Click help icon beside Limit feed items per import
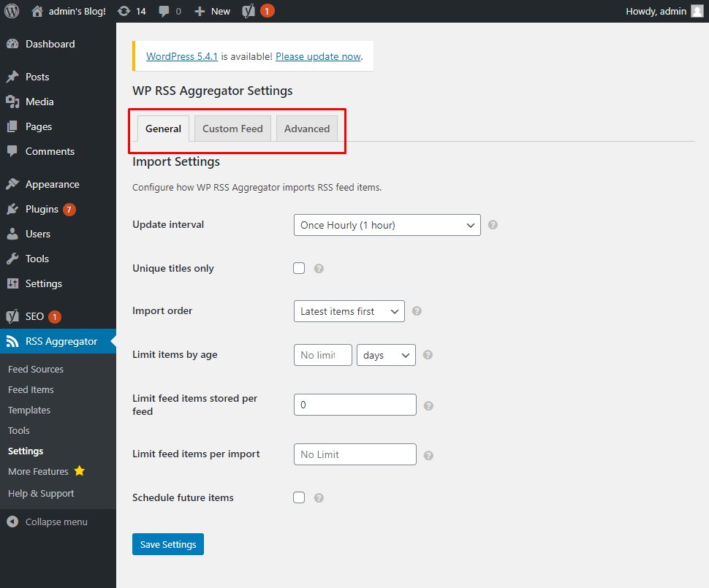Viewport: 709px width, 588px height. pyautogui.click(x=428, y=456)
